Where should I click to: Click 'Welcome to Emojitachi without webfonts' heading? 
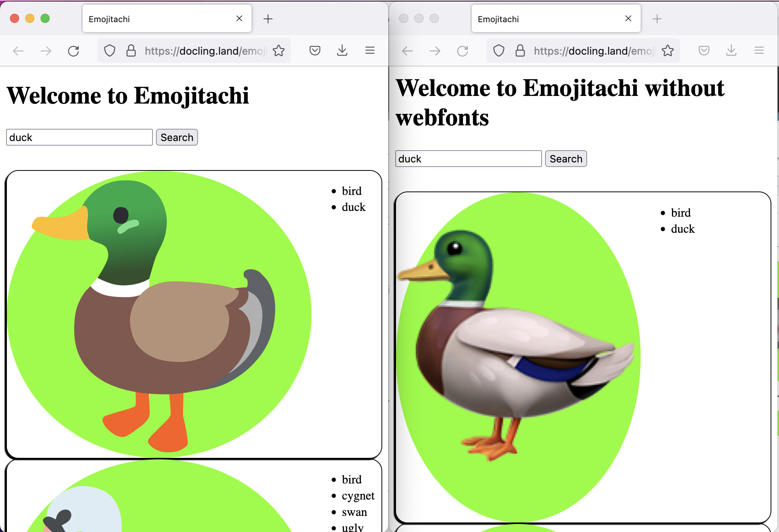tap(560, 102)
